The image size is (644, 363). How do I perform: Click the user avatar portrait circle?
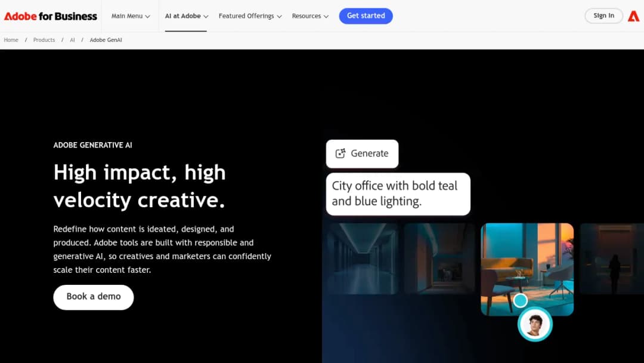coord(535,324)
